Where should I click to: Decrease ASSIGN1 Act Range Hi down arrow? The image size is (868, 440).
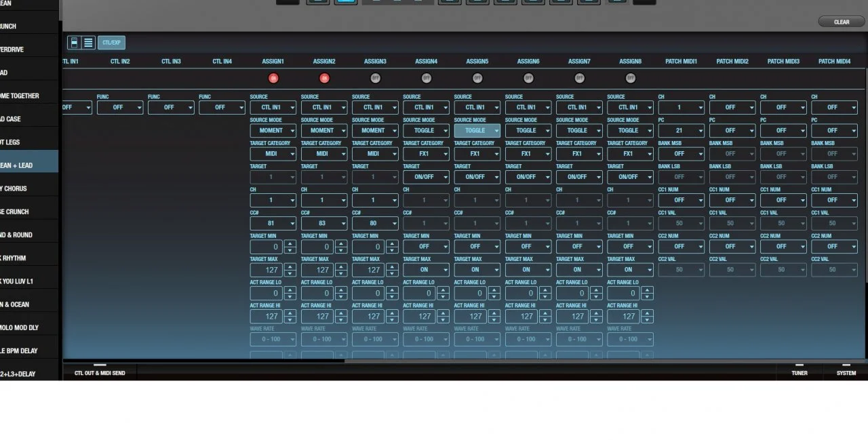290,320
